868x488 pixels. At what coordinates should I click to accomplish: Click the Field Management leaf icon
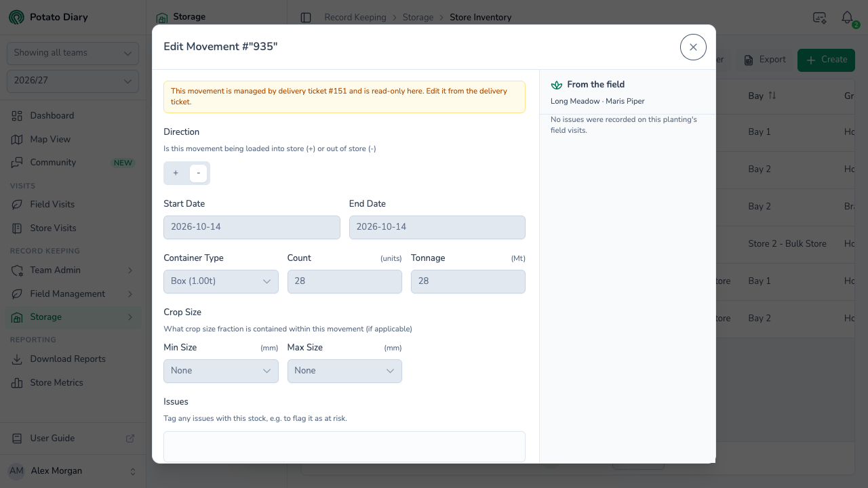click(x=17, y=294)
